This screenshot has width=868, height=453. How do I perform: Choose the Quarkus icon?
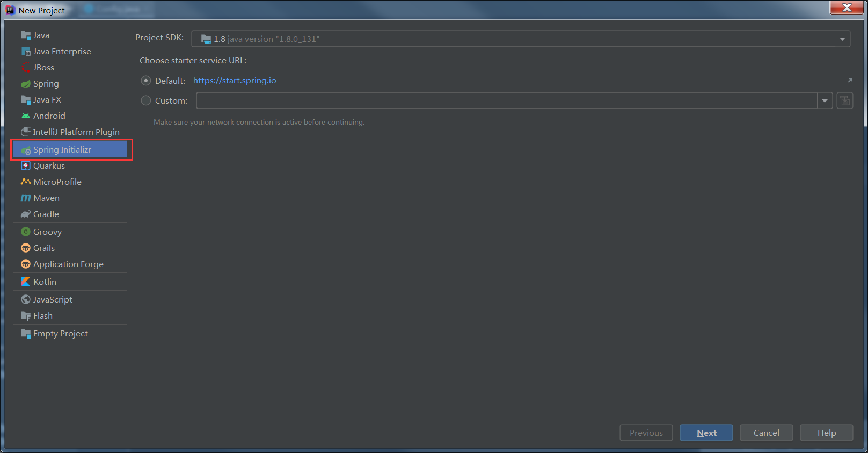(26, 166)
